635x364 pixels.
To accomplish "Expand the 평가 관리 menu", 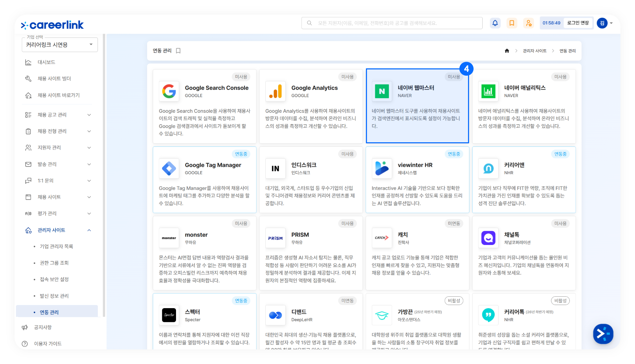I will click(x=89, y=213).
